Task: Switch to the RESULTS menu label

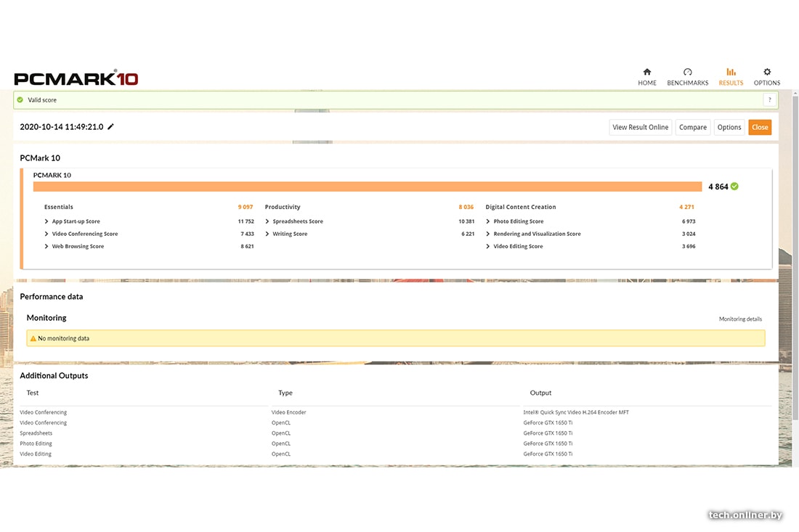Action: click(731, 83)
